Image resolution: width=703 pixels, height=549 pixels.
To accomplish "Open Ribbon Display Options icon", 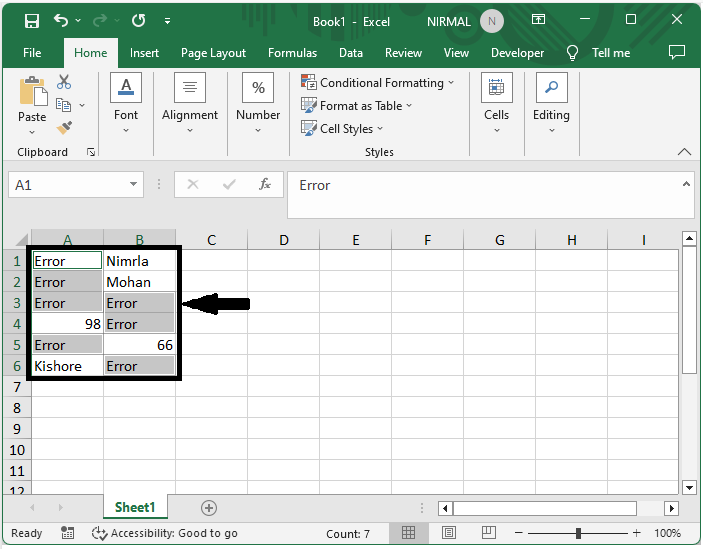I will (538, 19).
